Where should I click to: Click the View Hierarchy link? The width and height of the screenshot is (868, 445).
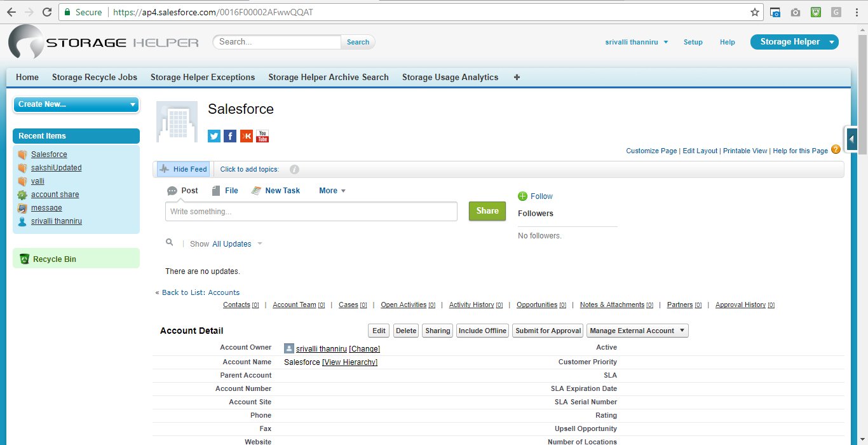point(350,362)
